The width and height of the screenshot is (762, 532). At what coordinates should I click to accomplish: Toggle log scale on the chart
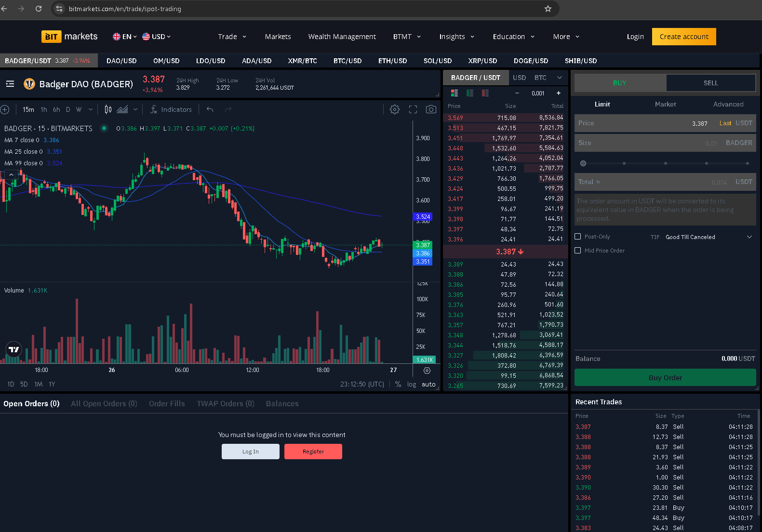pyautogui.click(x=412, y=384)
